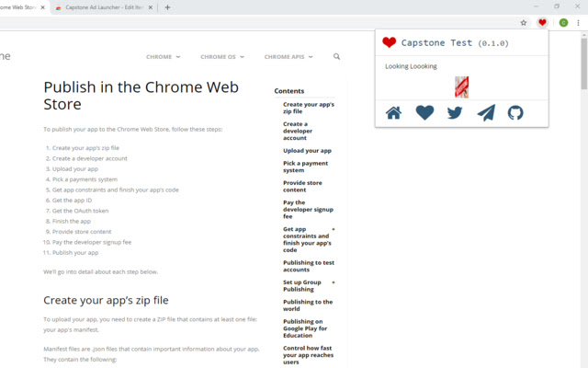
Task: Go to 'Publishing to the world' contents link
Action: pyautogui.click(x=308, y=305)
